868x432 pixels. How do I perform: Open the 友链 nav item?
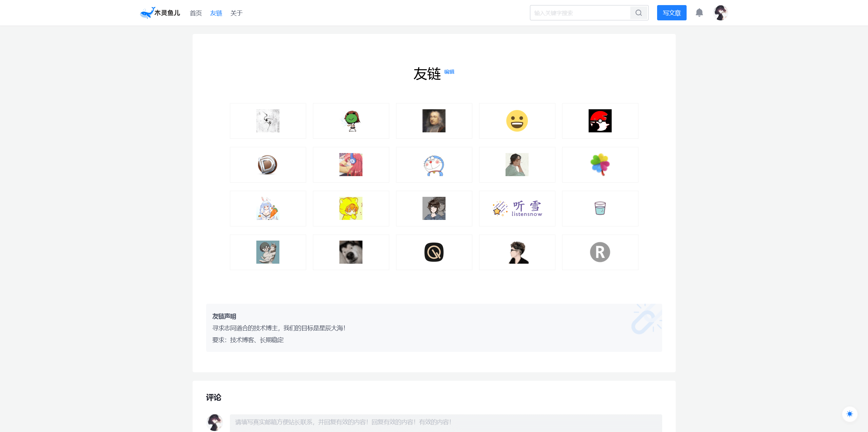[x=216, y=13]
